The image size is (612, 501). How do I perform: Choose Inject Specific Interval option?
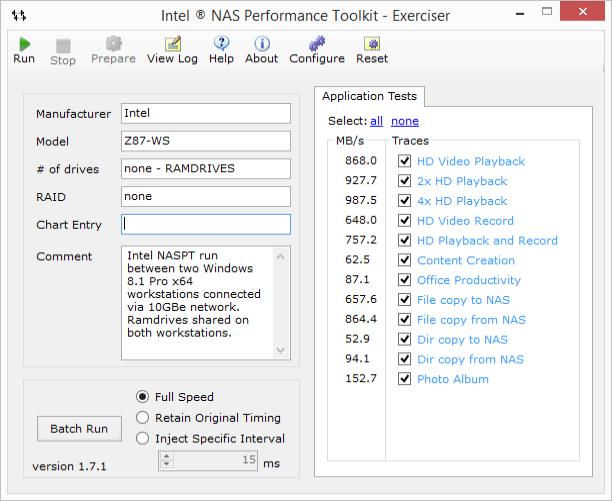pos(142,438)
